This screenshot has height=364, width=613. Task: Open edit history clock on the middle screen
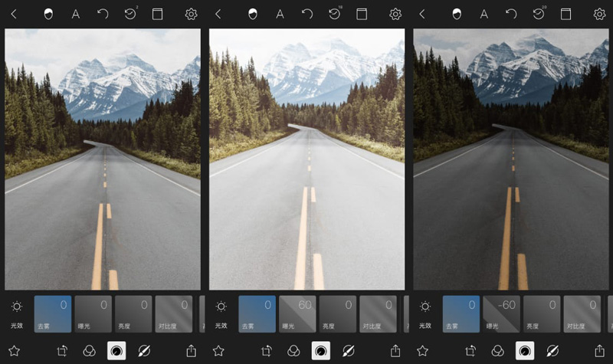point(334,14)
